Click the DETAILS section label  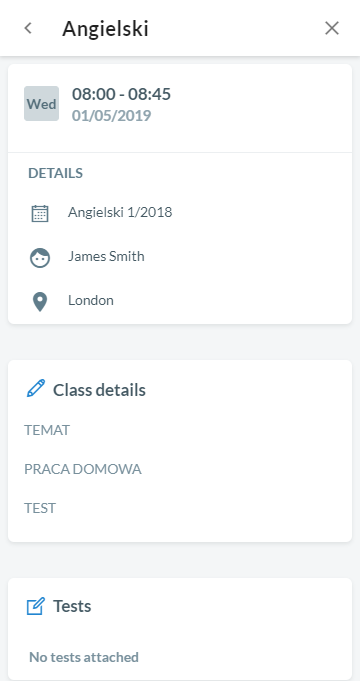click(x=56, y=173)
